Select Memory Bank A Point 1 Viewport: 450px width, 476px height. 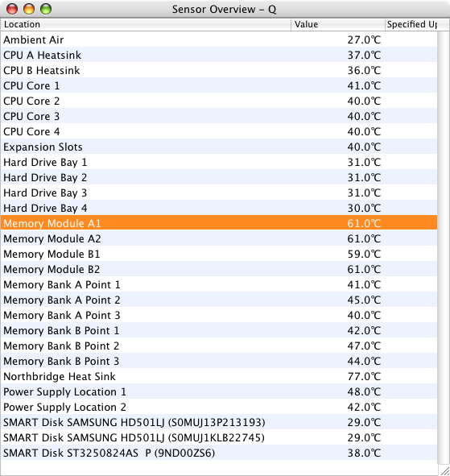(x=219, y=284)
